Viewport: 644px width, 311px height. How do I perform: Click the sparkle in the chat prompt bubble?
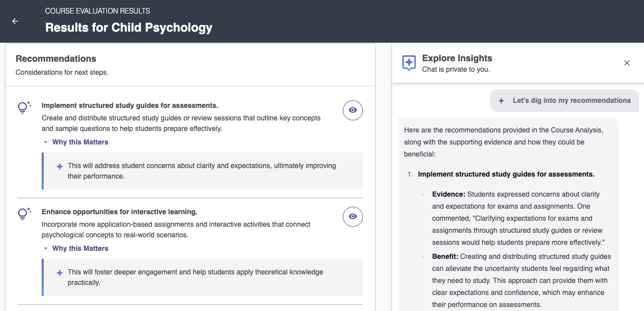[x=501, y=101]
